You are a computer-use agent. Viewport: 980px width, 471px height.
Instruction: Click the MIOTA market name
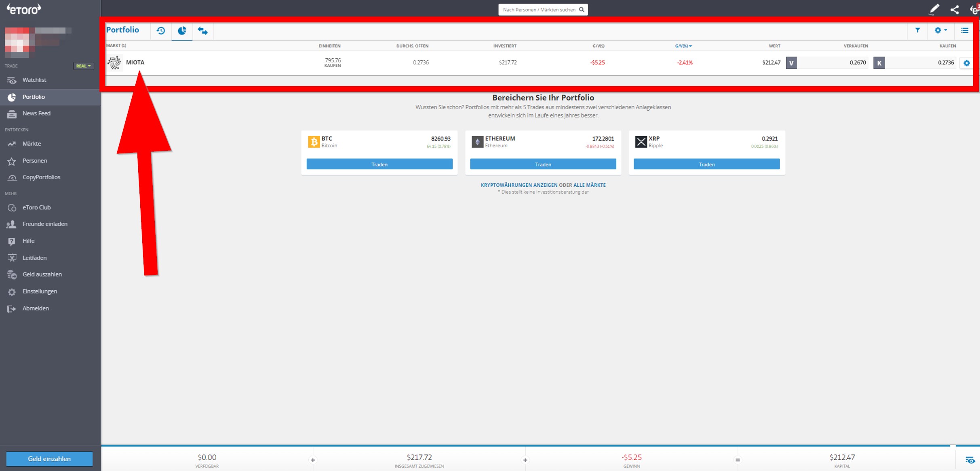[x=135, y=63]
